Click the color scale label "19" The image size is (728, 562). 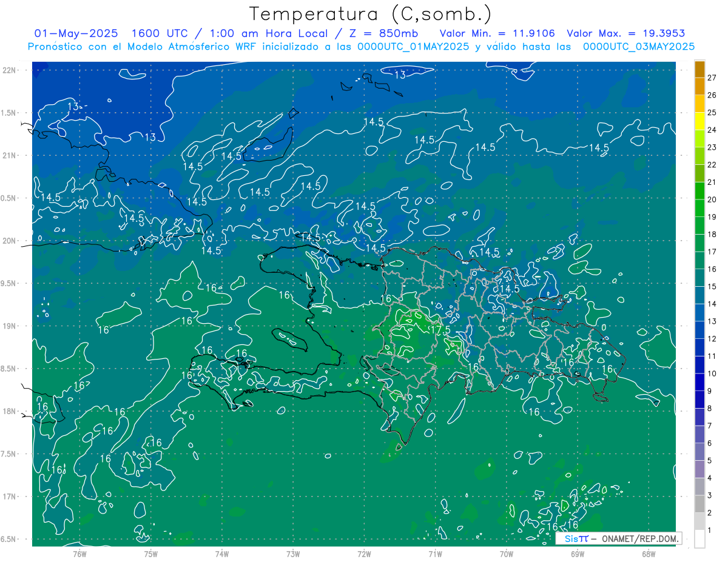712,217
